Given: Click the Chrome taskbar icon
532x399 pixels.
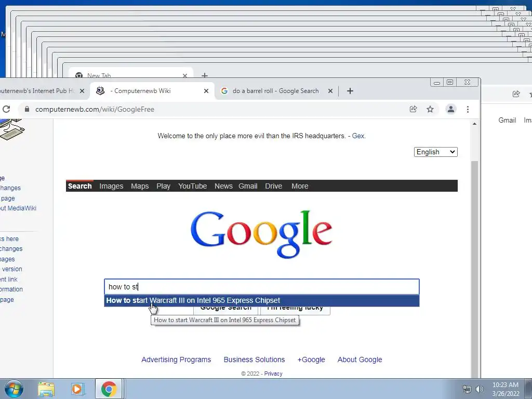Looking at the screenshot, I should (109, 389).
